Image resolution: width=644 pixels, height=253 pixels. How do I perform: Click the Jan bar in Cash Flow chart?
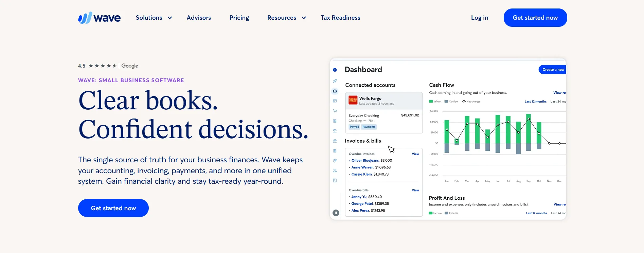(x=447, y=137)
